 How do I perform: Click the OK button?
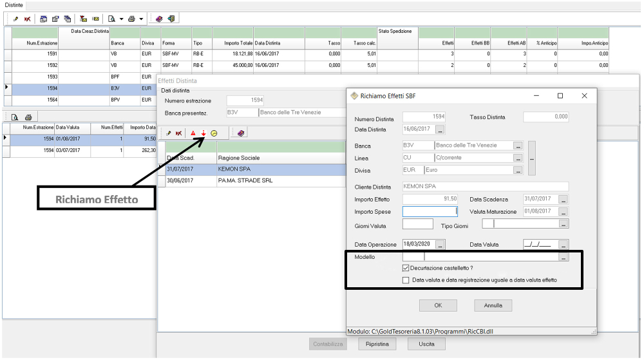point(438,305)
